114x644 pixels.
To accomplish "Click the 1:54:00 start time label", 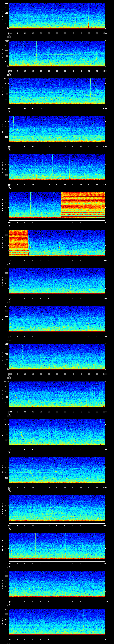I will click(x=9, y=412).
